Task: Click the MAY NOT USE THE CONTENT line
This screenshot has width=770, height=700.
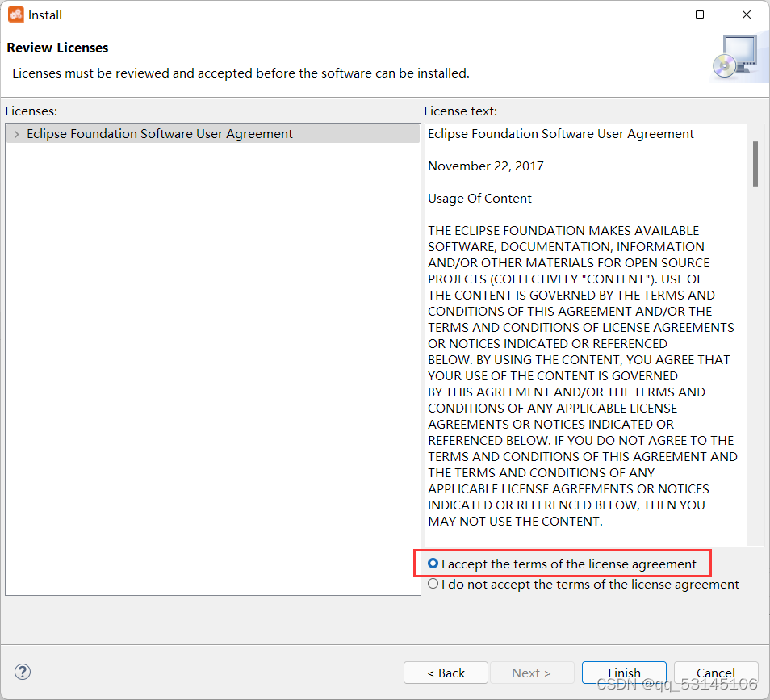Action: [x=515, y=522]
